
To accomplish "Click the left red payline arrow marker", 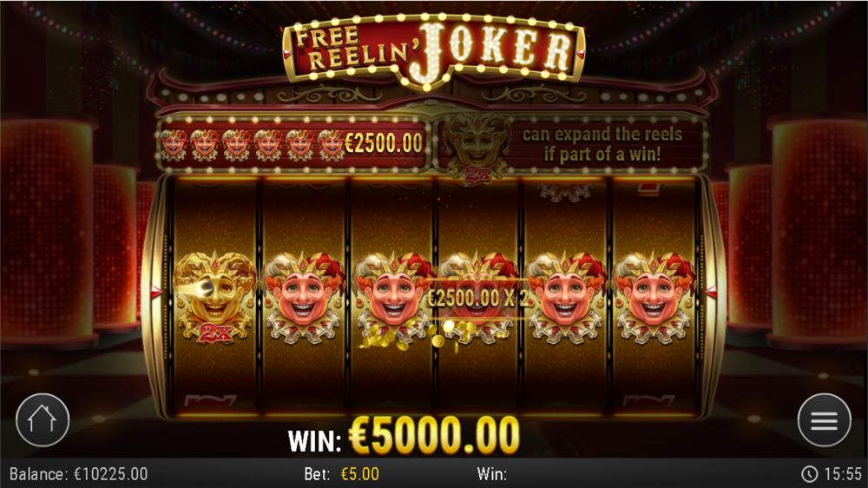I will [156, 292].
